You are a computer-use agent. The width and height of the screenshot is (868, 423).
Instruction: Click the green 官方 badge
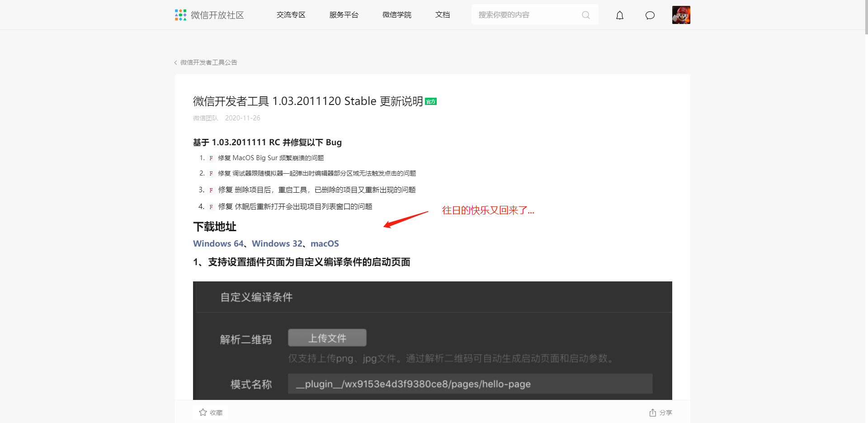pyautogui.click(x=431, y=101)
